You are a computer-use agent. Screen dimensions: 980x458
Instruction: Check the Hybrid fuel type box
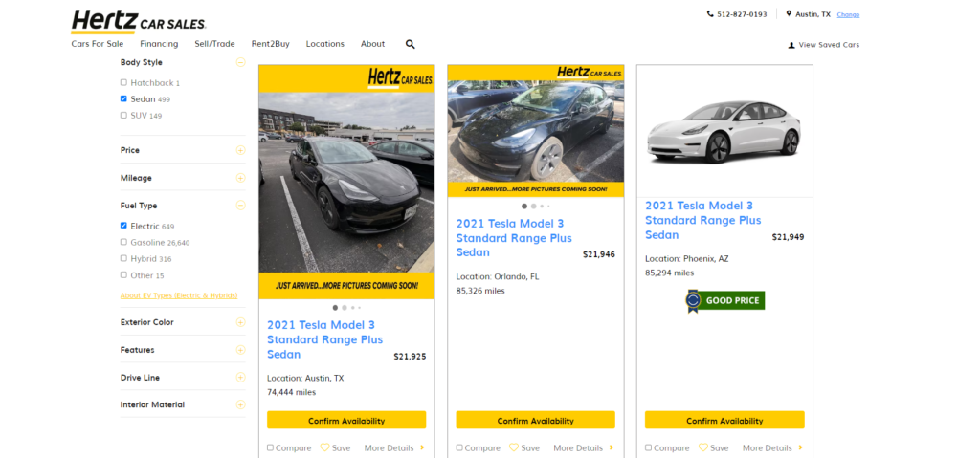pos(123,258)
